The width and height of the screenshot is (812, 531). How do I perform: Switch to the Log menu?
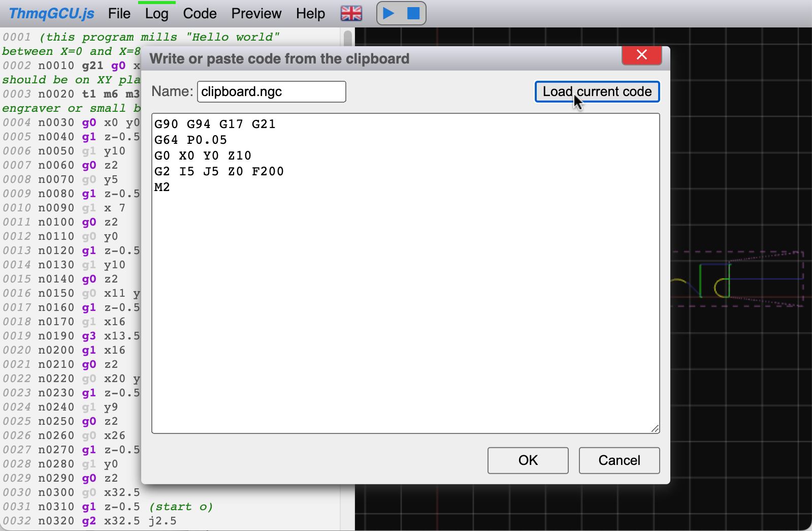pos(156,14)
